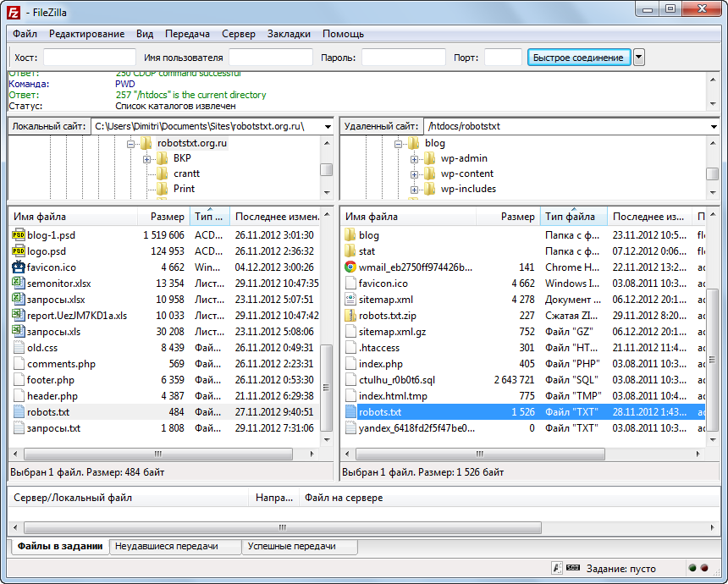Click the remote robots.txt file icon
Viewport: 728px width, 584px height.
tap(350, 412)
